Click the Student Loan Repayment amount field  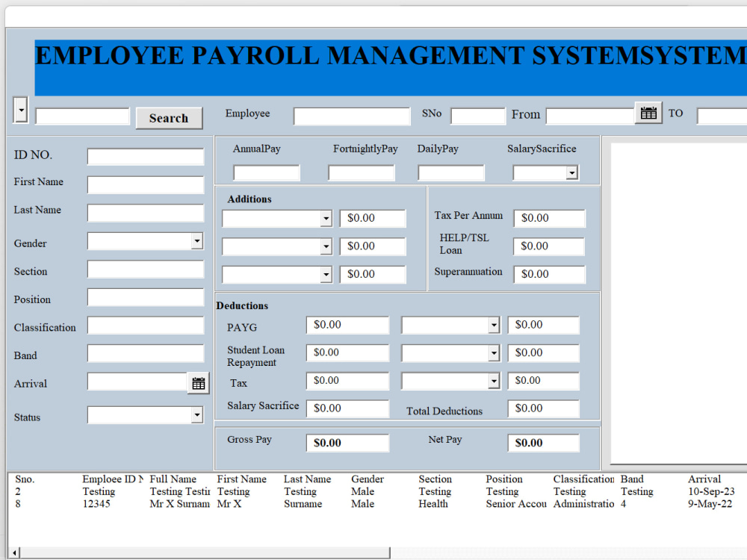pyautogui.click(x=347, y=353)
